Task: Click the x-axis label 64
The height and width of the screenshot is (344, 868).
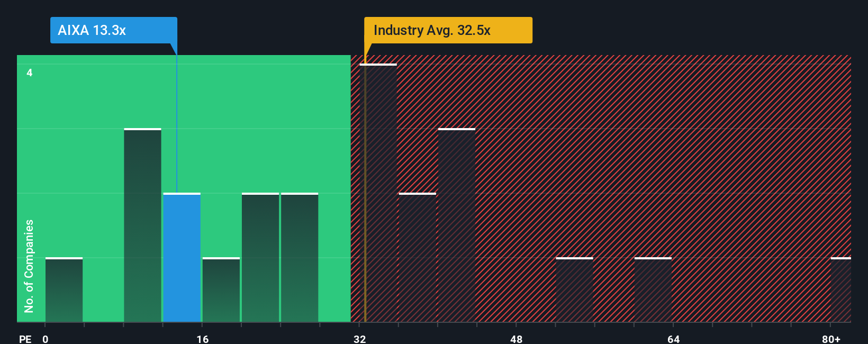Action: click(673, 339)
